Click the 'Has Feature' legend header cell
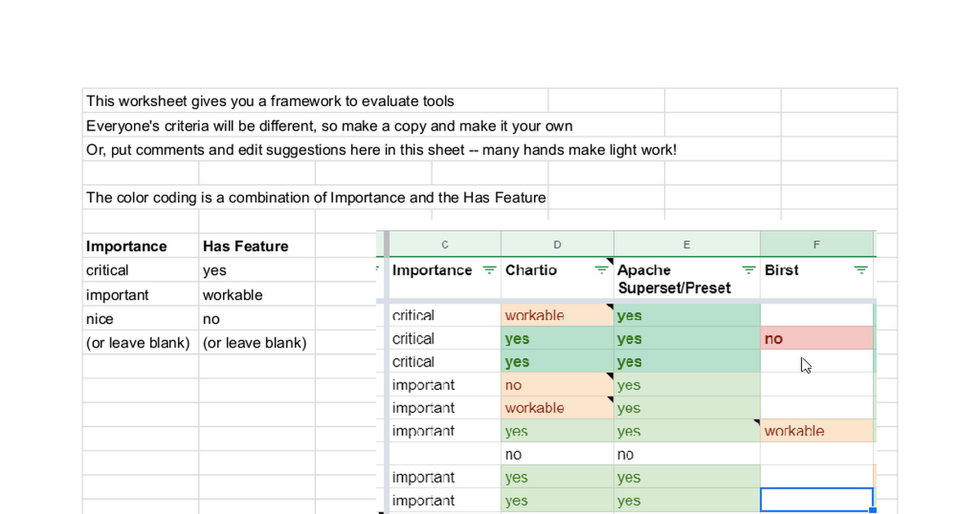 245,246
